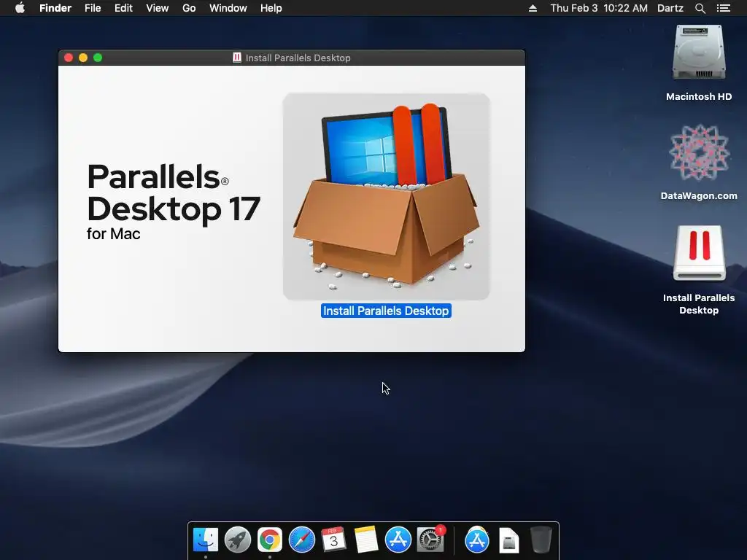Open System Preferences with red badge
Viewport: 747px width, 560px height.
click(430, 540)
